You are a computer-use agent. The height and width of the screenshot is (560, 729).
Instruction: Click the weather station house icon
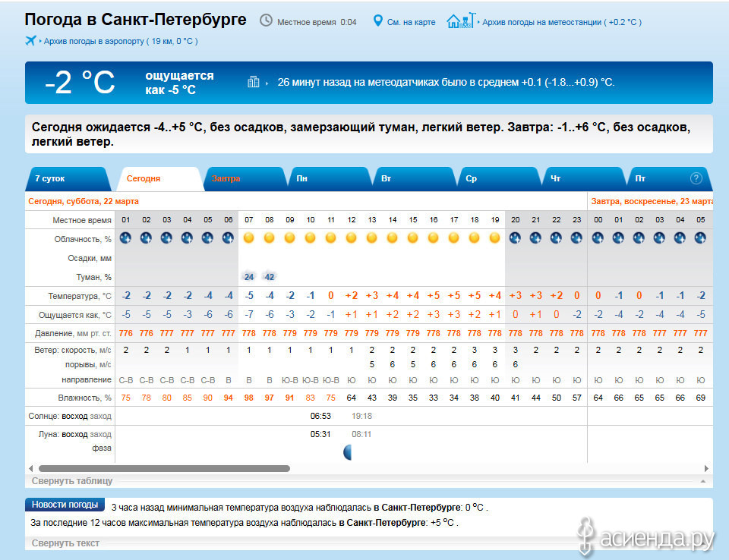[461, 20]
